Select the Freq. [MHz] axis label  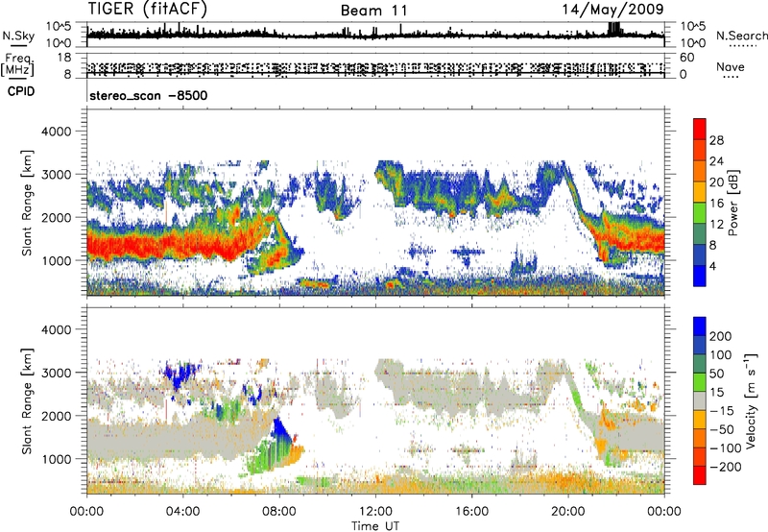(x=18, y=65)
